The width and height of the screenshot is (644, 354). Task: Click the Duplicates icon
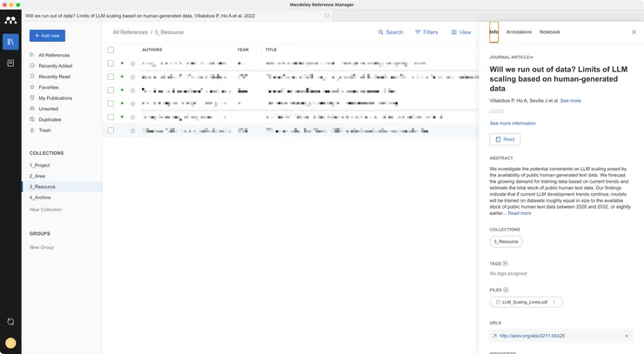pyautogui.click(x=32, y=119)
